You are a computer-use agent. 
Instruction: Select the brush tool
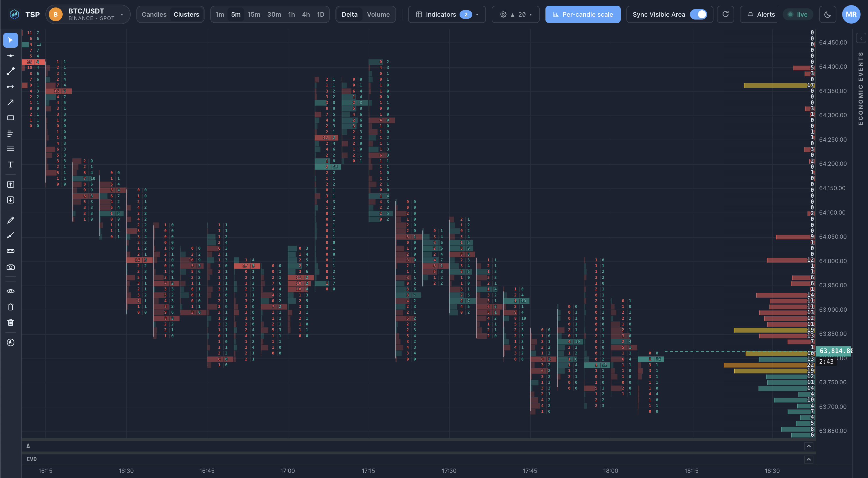pyautogui.click(x=10, y=235)
